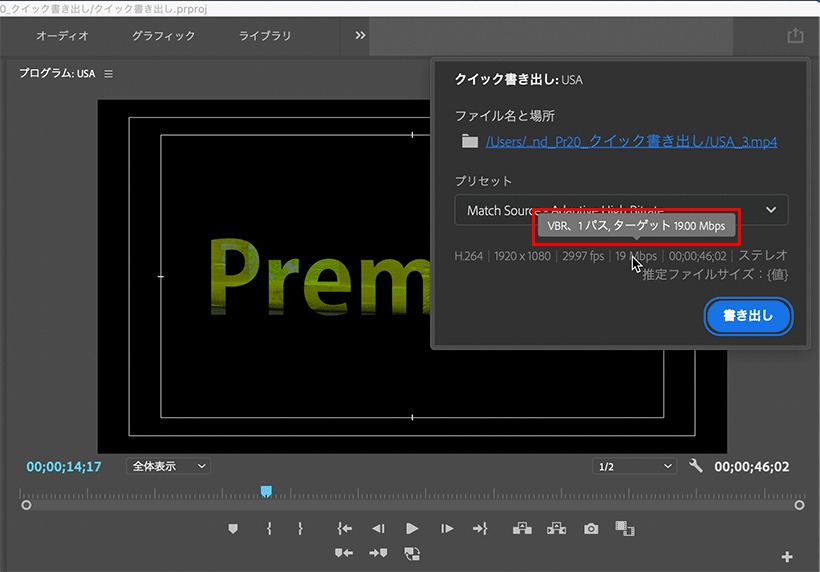Click the ステレオ audio text
Viewport: 820px width, 572px height.
[x=762, y=255]
